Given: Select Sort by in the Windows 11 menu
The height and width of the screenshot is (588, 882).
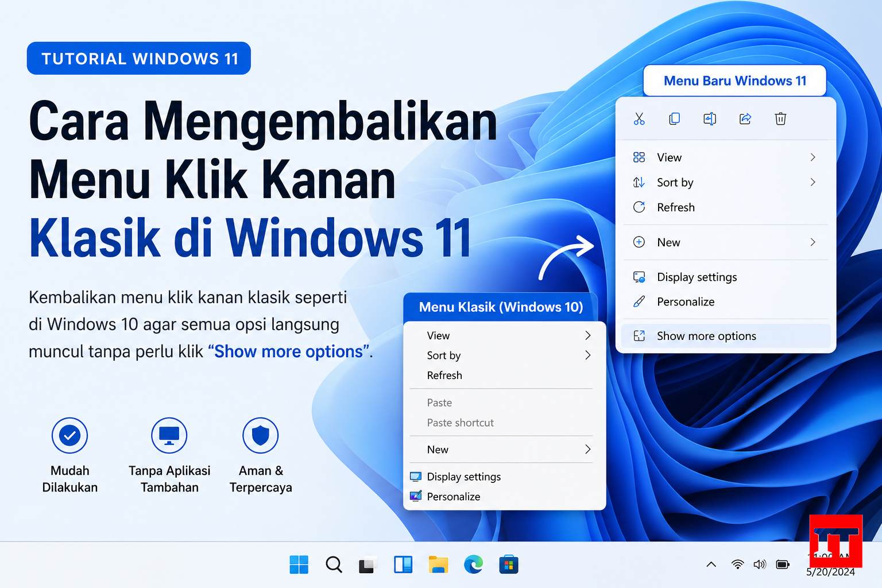Looking at the screenshot, I should click(726, 182).
